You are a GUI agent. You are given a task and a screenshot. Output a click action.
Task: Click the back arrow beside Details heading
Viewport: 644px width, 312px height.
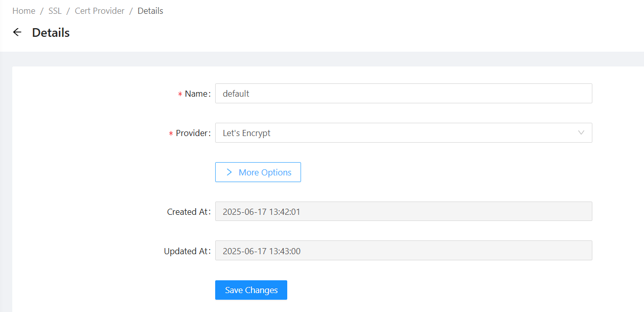pyautogui.click(x=17, y=33)
